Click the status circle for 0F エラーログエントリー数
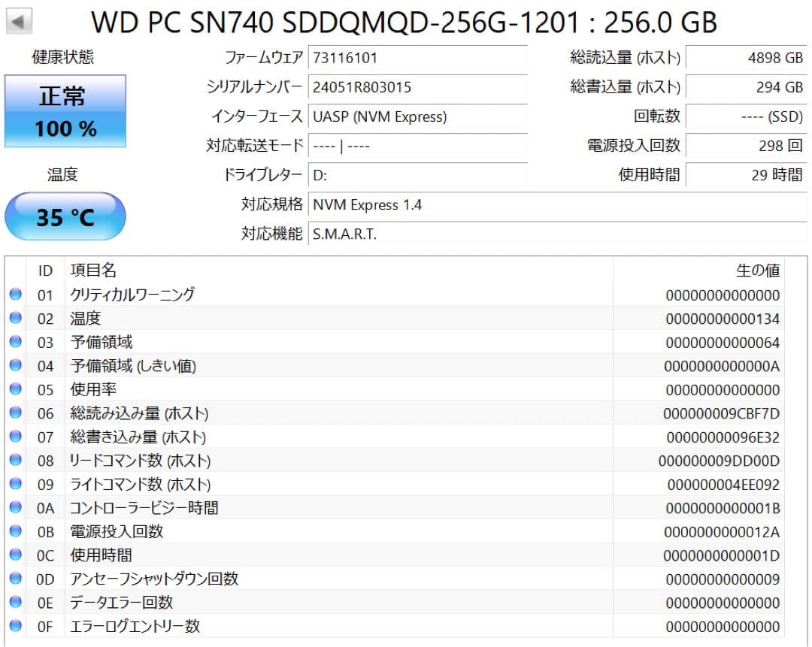This screenshot has width=812, height=647. tap(16, 626)
